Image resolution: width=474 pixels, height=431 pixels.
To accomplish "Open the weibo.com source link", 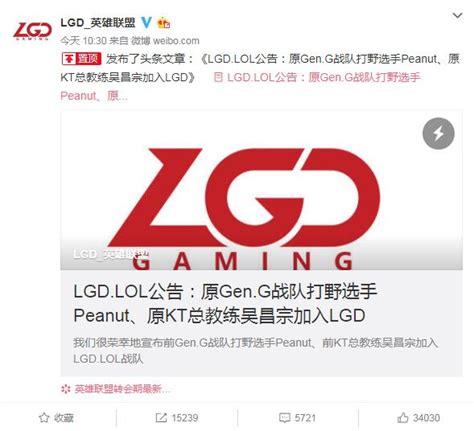I will coord(176,41).
